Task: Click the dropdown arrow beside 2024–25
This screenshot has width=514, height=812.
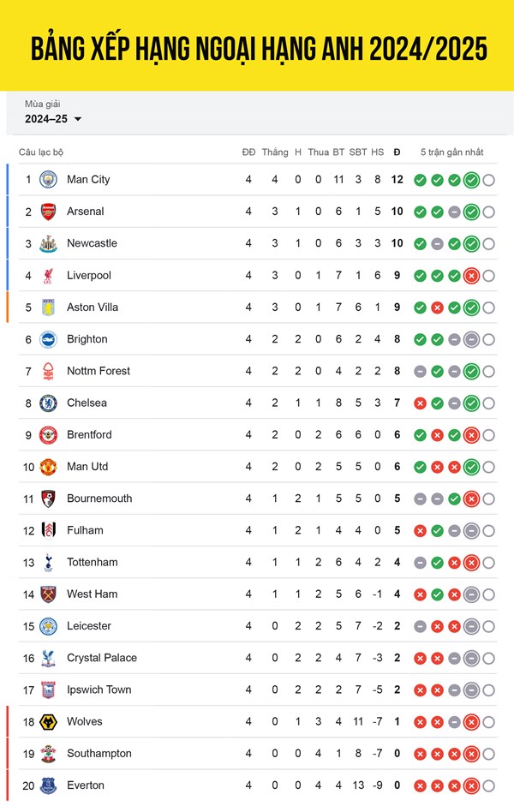Action: click(78, 119)
